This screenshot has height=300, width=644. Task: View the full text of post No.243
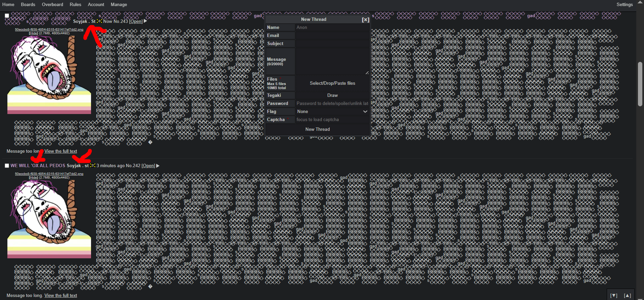coord(60,151)
